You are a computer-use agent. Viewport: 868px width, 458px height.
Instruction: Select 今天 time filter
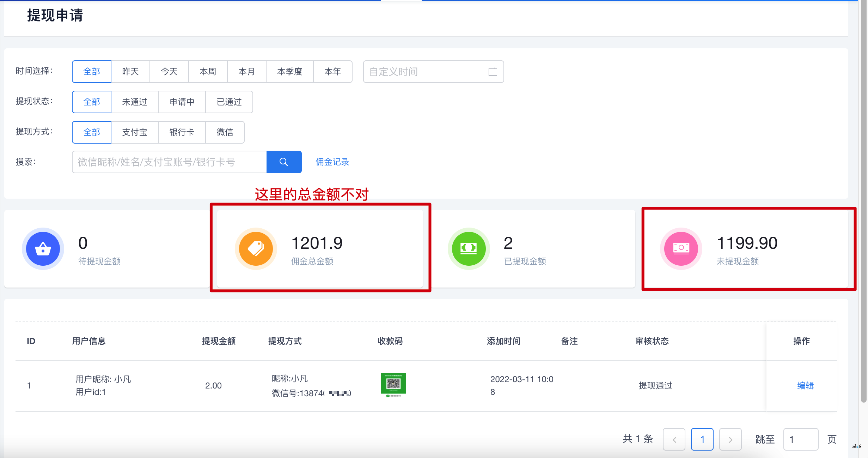[x=169, y=72]
